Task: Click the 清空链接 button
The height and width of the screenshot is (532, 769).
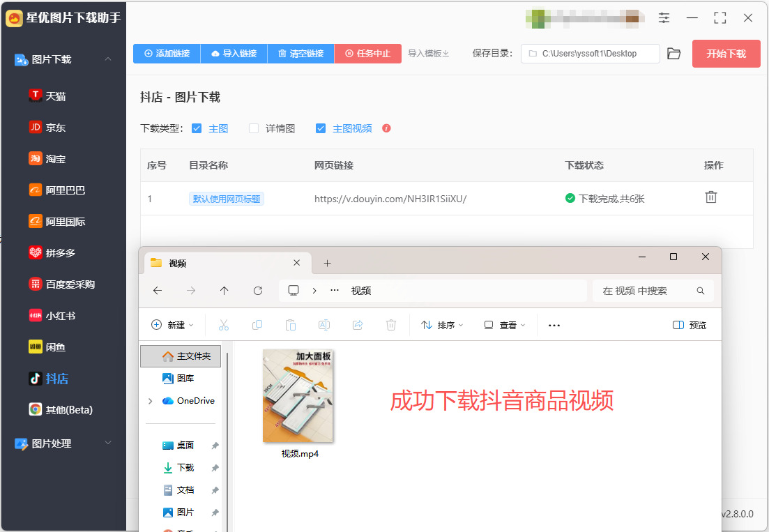Action: click(300, 54)
